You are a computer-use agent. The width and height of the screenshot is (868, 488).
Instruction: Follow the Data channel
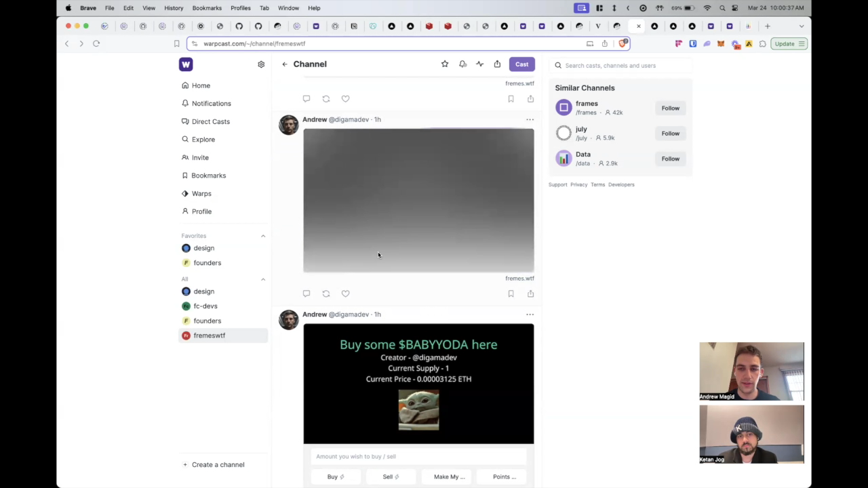coord(670,159)
